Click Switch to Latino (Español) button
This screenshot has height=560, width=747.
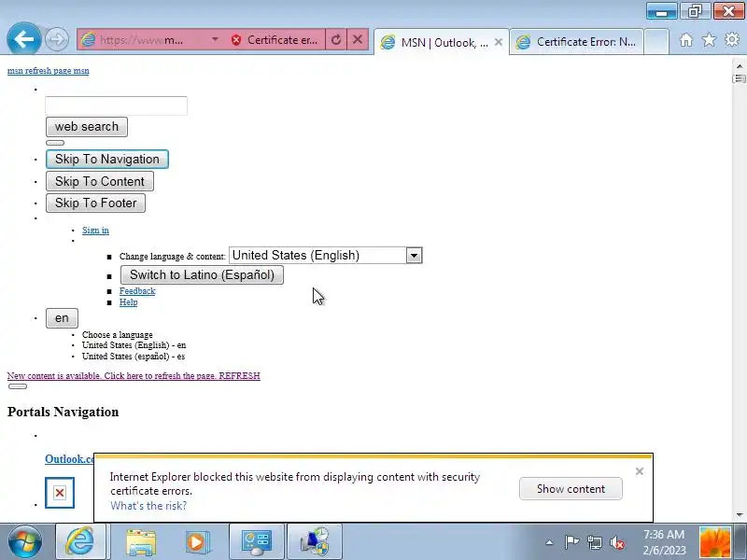click(x=202, y=274)
